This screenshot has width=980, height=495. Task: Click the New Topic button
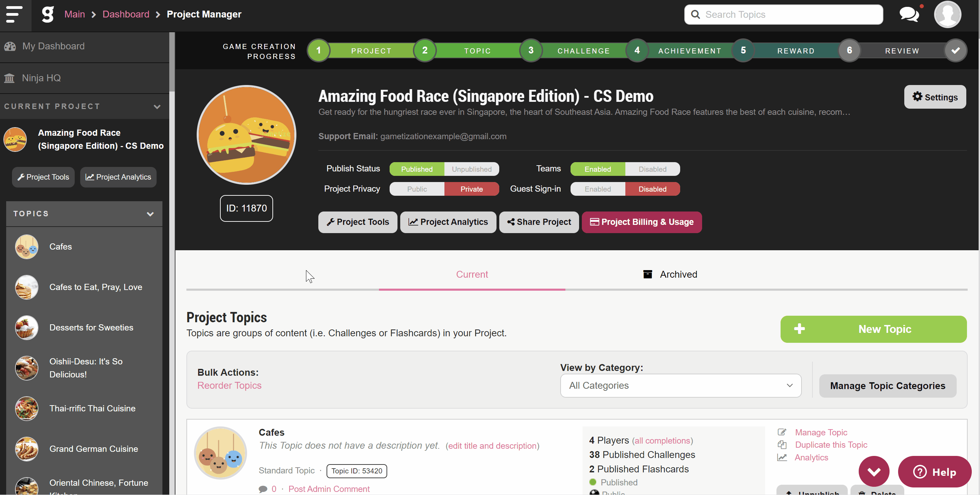tap(873, 329)
